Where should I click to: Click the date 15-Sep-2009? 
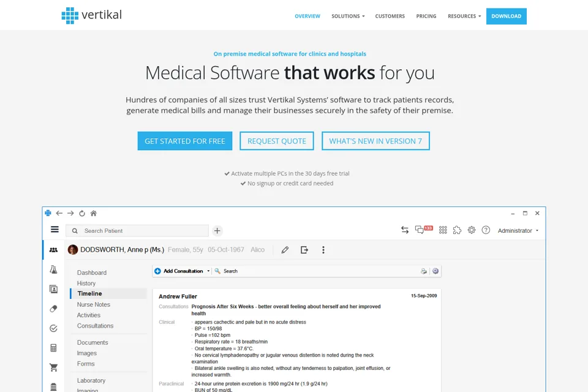pos(424,296)
